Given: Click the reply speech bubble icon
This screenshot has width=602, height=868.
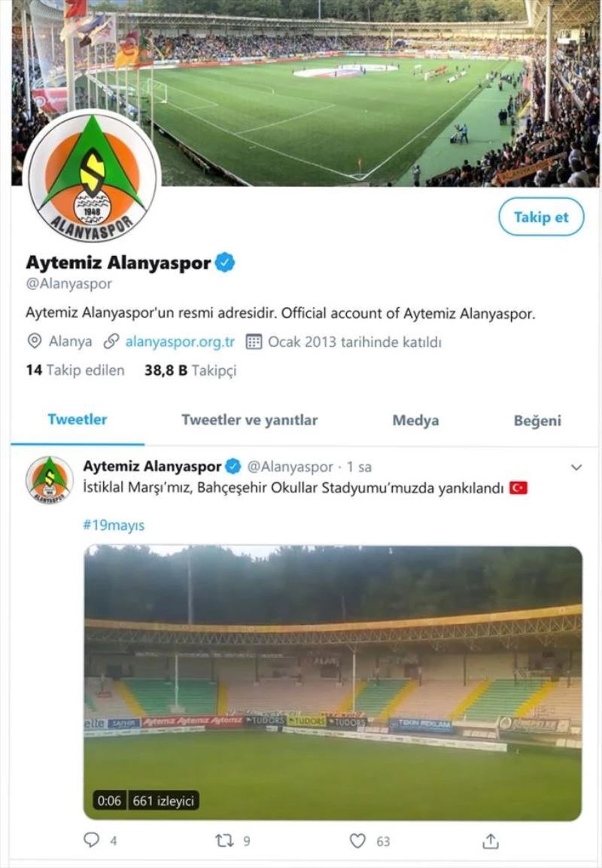Looking at the screenshot, I should 91,839.
